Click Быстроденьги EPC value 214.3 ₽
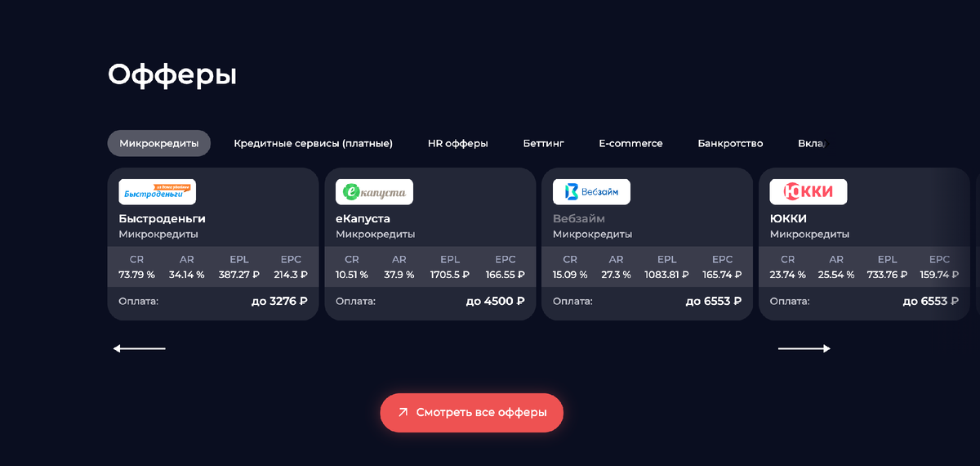Screen dimensions: 980x466 pyautogui.click(x=291, y=275)
